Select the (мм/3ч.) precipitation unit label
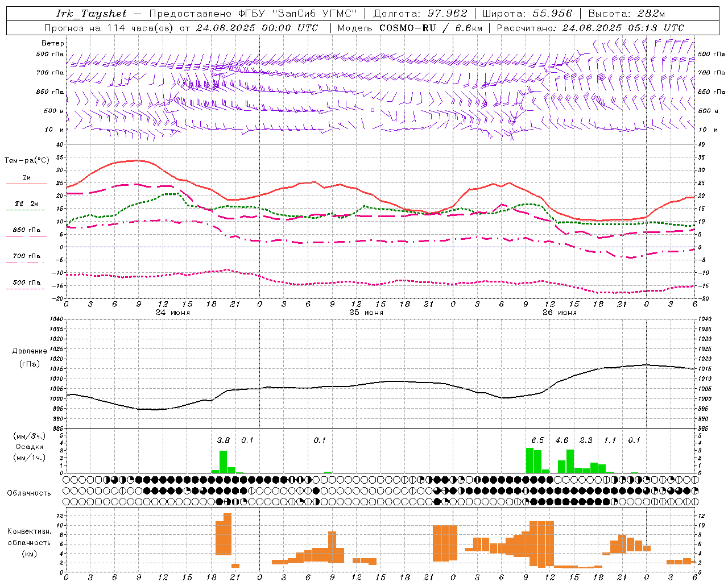This screenshot has height=582, width=728. (x=29, y=436)
